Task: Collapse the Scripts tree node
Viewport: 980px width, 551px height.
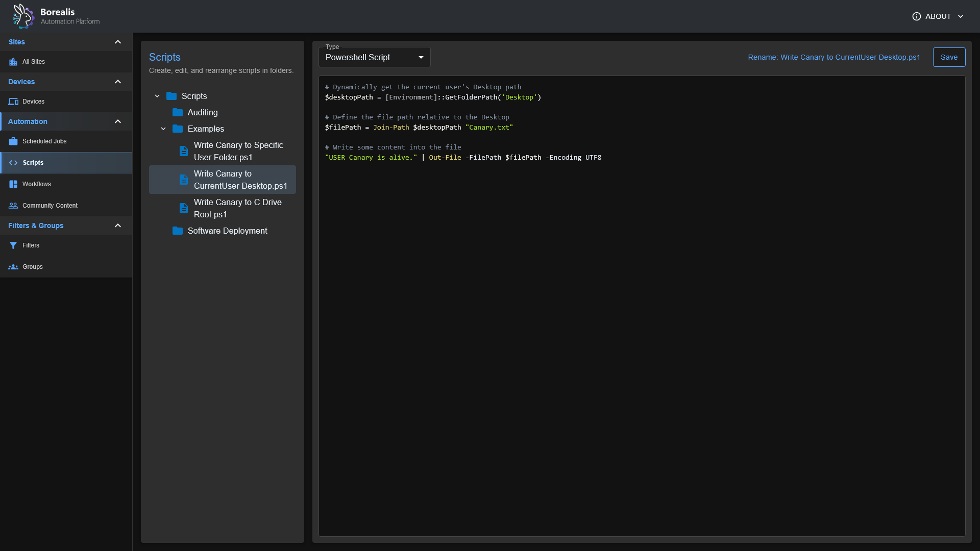Action: click(158, 96)
